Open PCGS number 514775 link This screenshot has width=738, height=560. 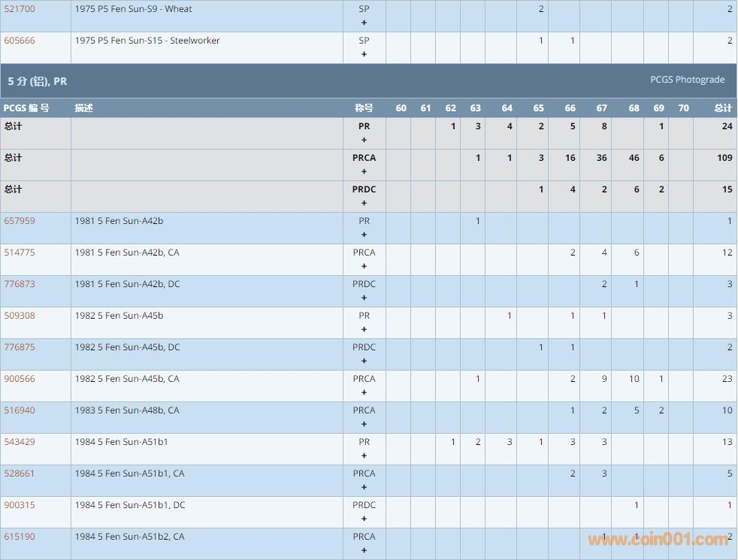coord(20,253)
